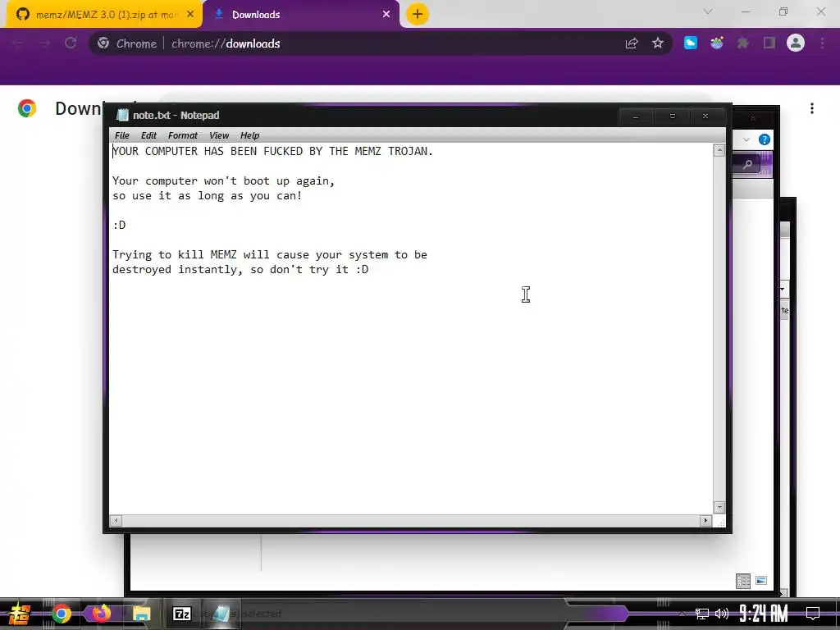Click the chrome://downloads address bar
Screen dimensions: 840x630
pyautogui.click(x=381, y=43)
